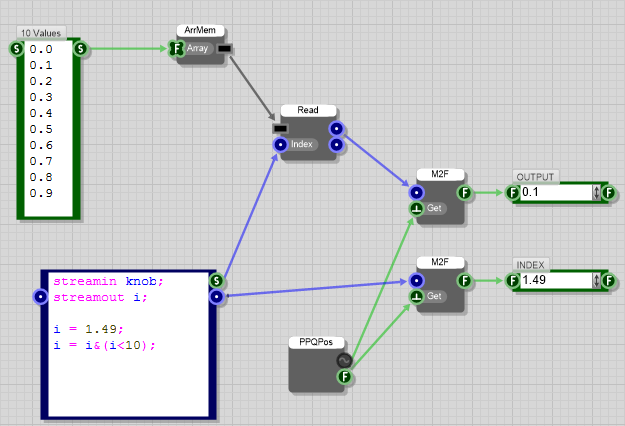Click the code module's knob stream input
Image resolution: width=625 pixels, height=426 pixels.
[x=40, y=297]
